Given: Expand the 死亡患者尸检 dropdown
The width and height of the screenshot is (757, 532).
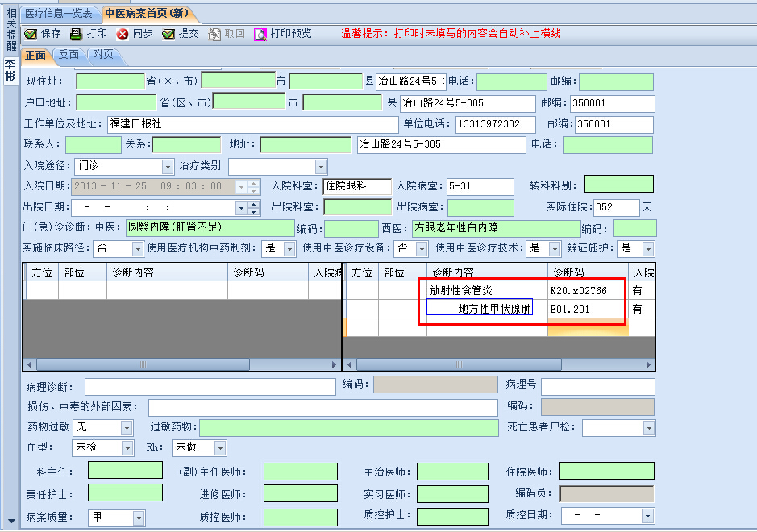Looking at the screenshot, I should pyautogui.click(x=649, y=428).
